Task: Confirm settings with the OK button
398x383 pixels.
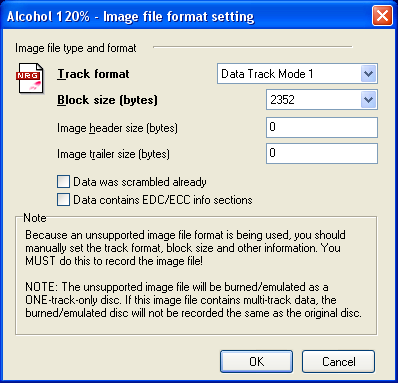Action: coord(256,362)
